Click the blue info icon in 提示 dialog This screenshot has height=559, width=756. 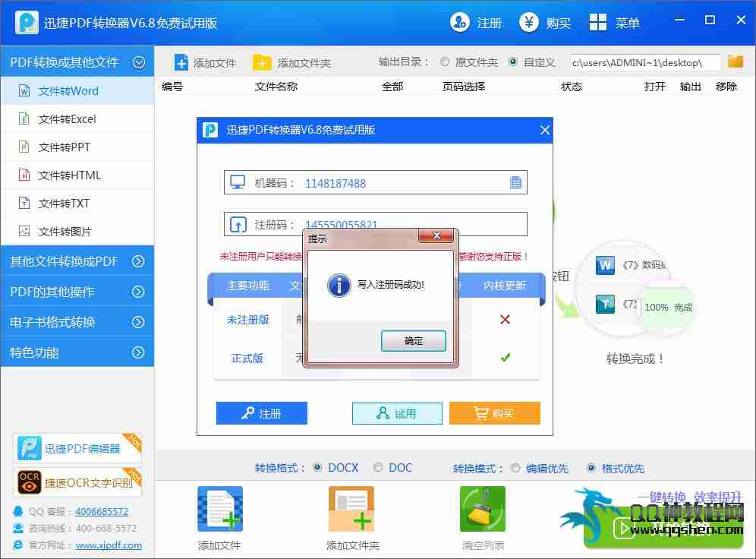[339, 285]
